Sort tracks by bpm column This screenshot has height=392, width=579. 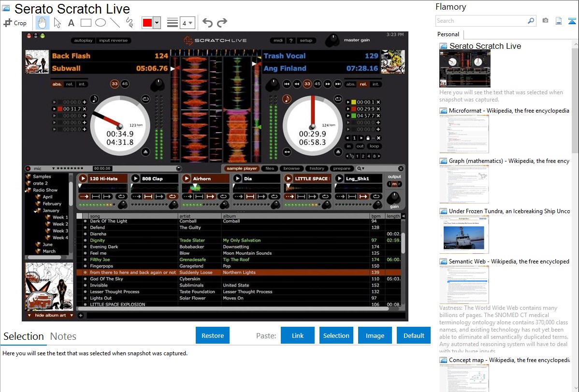pyautogui.click(x=376, y=216)
